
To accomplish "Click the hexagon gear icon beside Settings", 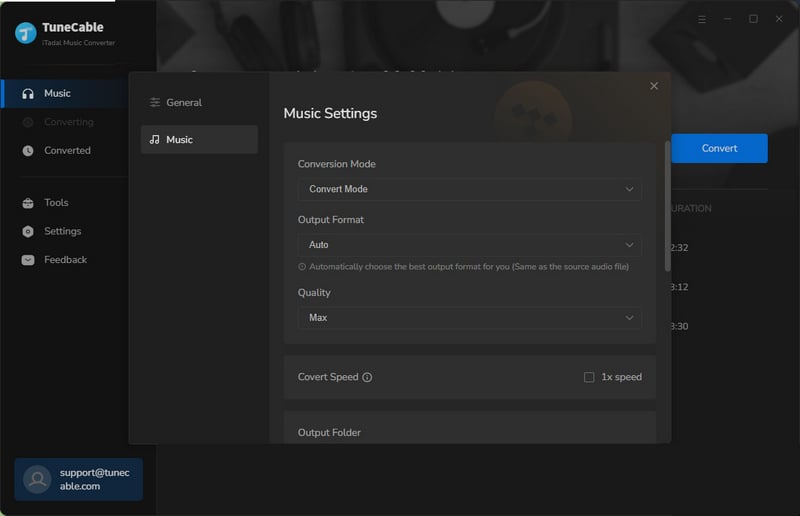I will coord(28,231).
